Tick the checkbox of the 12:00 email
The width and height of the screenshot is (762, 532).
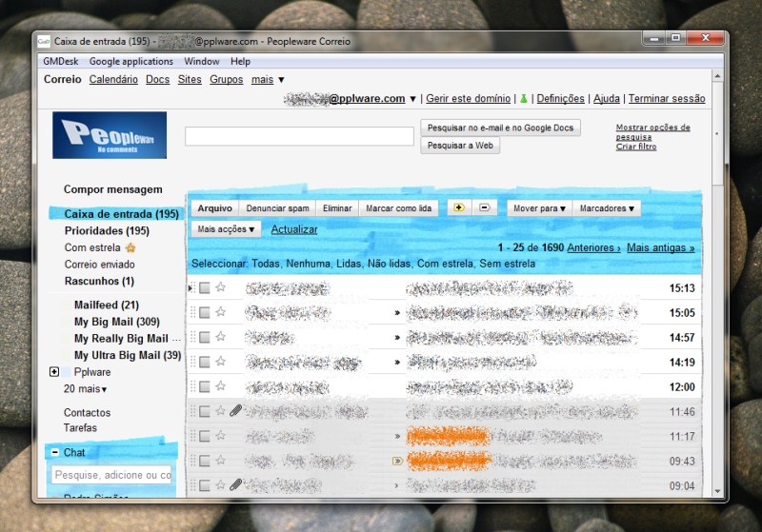[x=205, y=386]
